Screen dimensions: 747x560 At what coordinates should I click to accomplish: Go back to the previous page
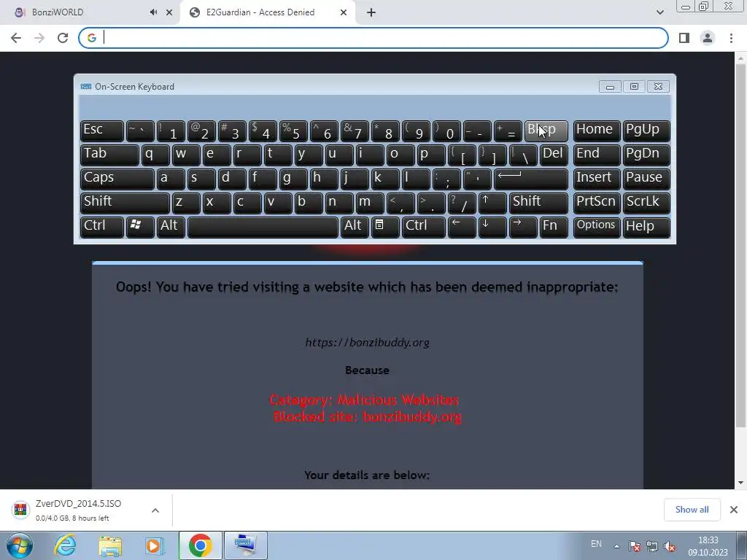[16, 38]
